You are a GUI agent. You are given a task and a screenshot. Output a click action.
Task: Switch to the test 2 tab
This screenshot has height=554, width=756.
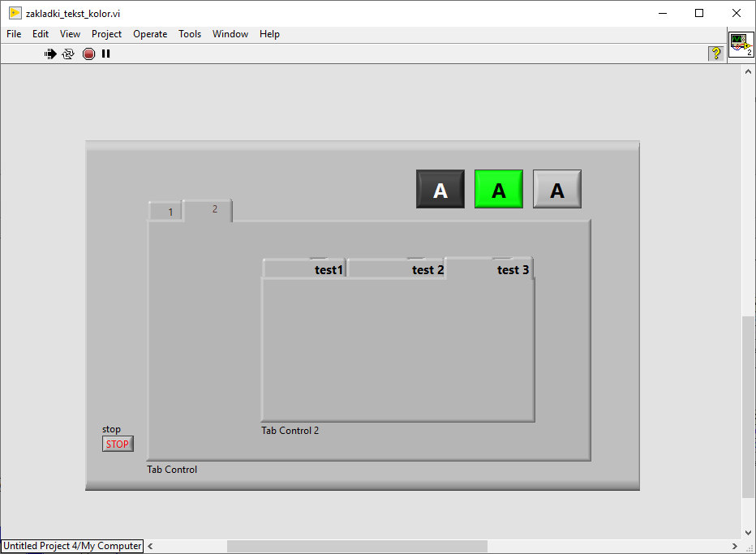[x=395, y=268]
